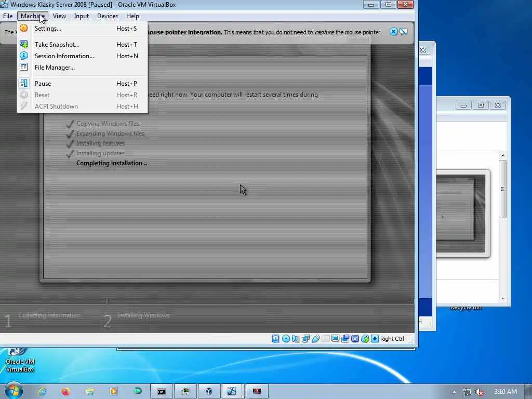Click the background window scrollbar thumb
The image size is (532, 399).
tap(503, 189)
